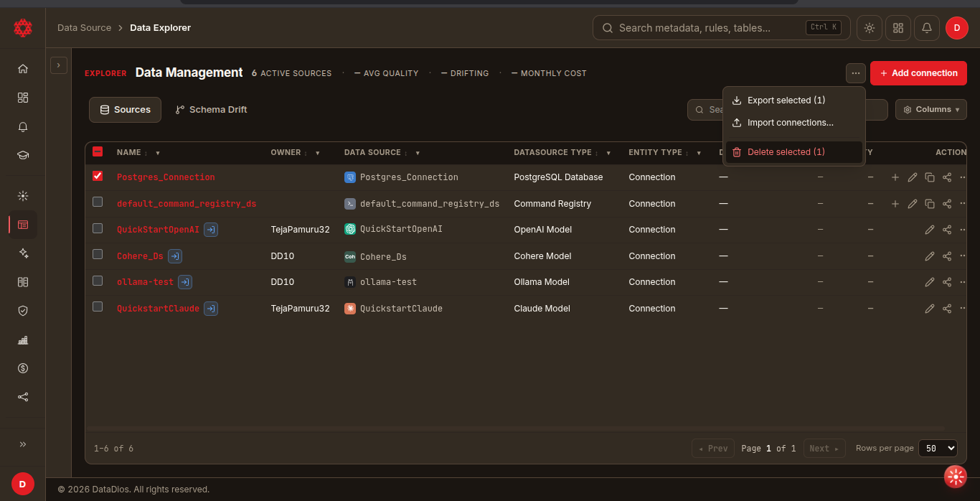Open the widgets grid icon in the top bar
This screenshot has height=501, width=980.
tap(898, 28)
